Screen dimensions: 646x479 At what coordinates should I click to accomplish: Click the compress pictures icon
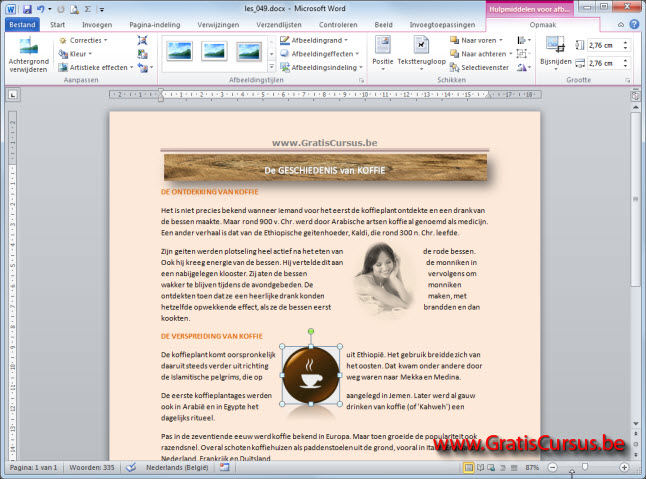pos(143,40)
